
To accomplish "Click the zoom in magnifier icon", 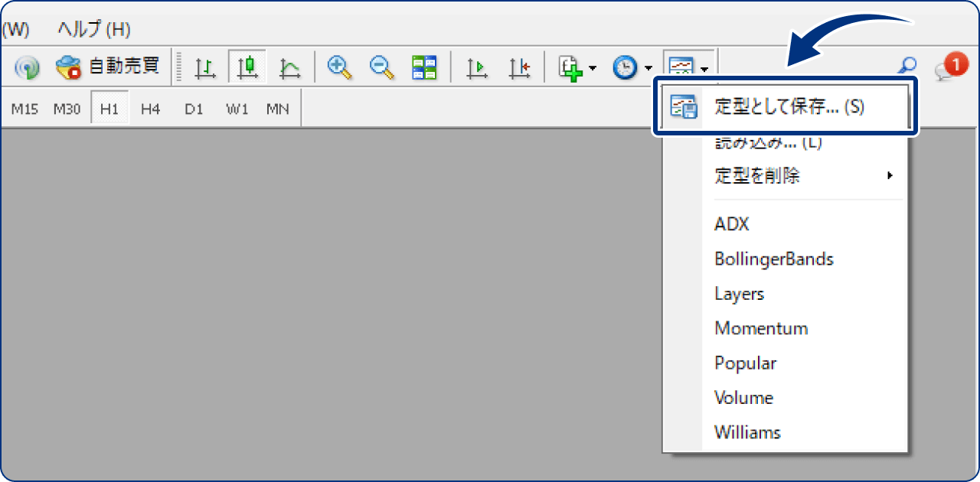I will tap(338, 67).
